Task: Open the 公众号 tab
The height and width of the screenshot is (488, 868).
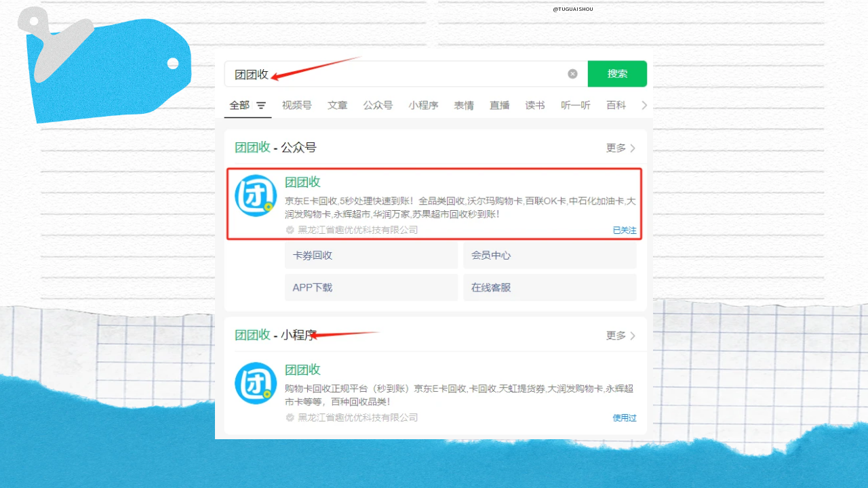Action: point(378,106)
